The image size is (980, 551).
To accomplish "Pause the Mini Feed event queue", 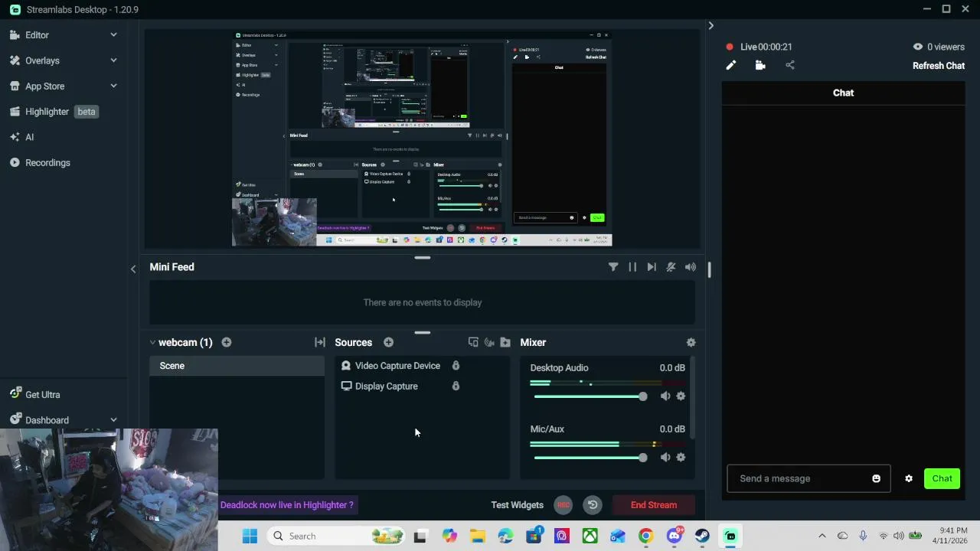I will pos(632,267).
